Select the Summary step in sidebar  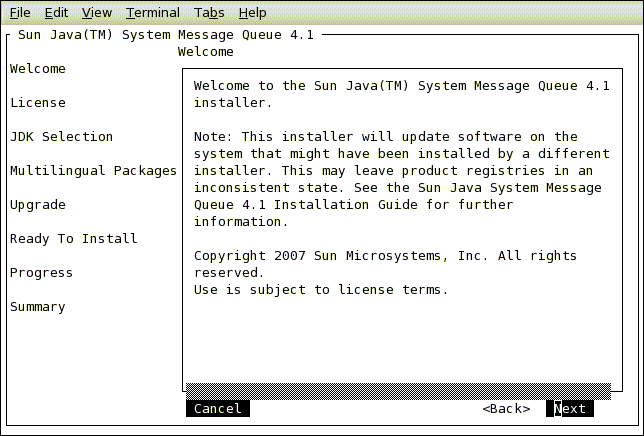point(38,307)
